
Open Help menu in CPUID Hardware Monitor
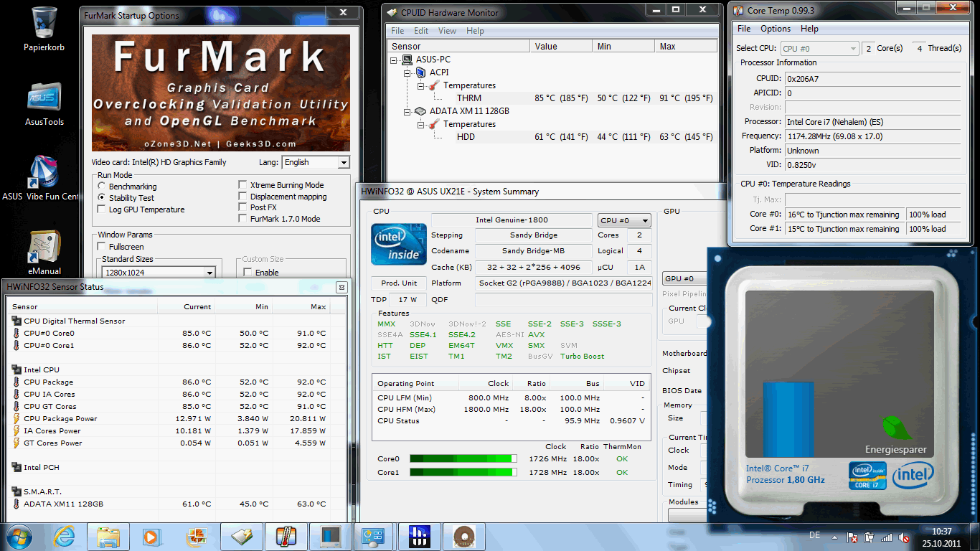click(475, 31)
